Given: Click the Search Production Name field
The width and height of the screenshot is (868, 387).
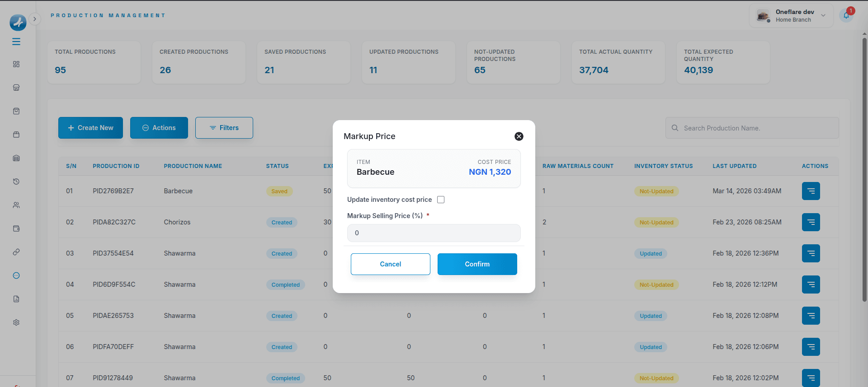Looking at the screenshot, I should pyautogui.click(x=752, y=128).
